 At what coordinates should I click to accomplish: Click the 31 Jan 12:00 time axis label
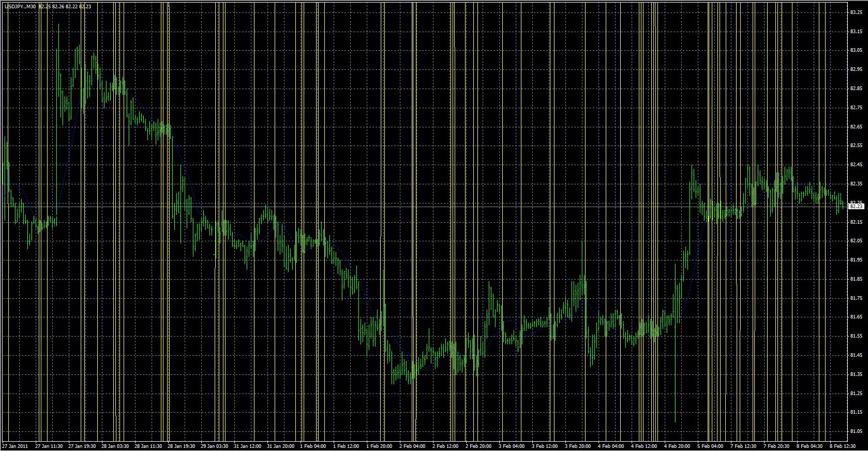[247, 446]
